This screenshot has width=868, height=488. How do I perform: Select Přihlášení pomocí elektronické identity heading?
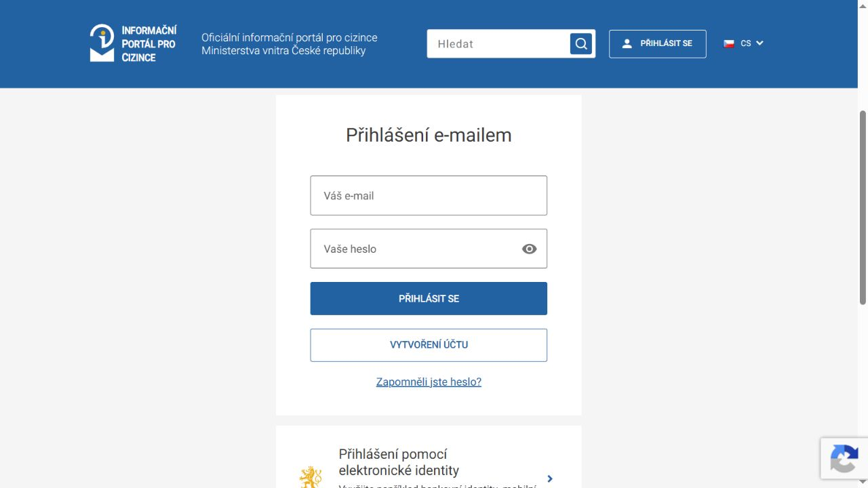click(399, 462)
